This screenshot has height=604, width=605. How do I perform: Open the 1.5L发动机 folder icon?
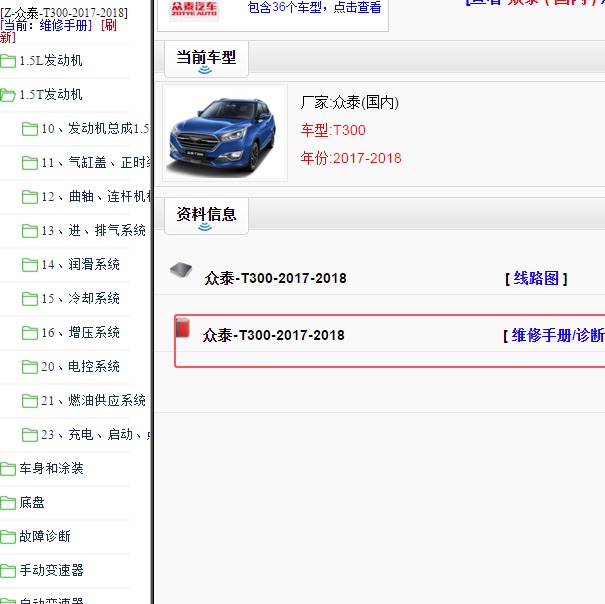tap(8, 61)
